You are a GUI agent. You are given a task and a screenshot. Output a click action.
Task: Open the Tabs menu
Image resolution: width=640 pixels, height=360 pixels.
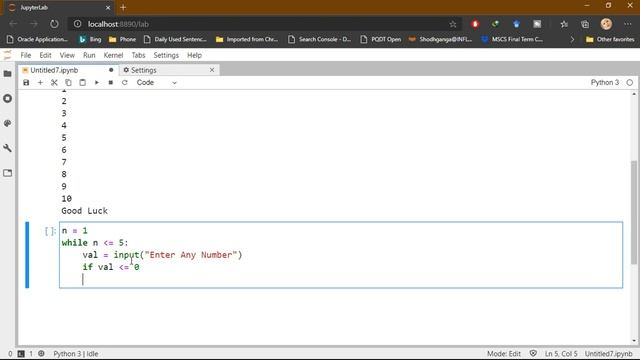138,55
